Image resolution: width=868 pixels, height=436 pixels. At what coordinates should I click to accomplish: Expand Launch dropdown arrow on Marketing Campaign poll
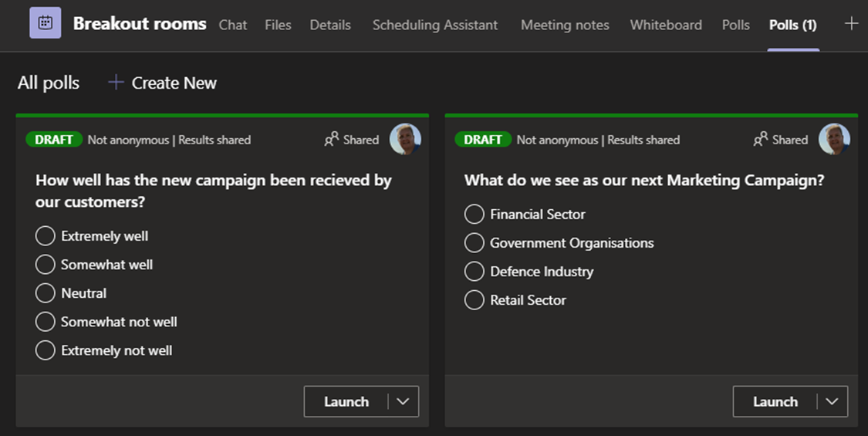click(x=832, y=401)
